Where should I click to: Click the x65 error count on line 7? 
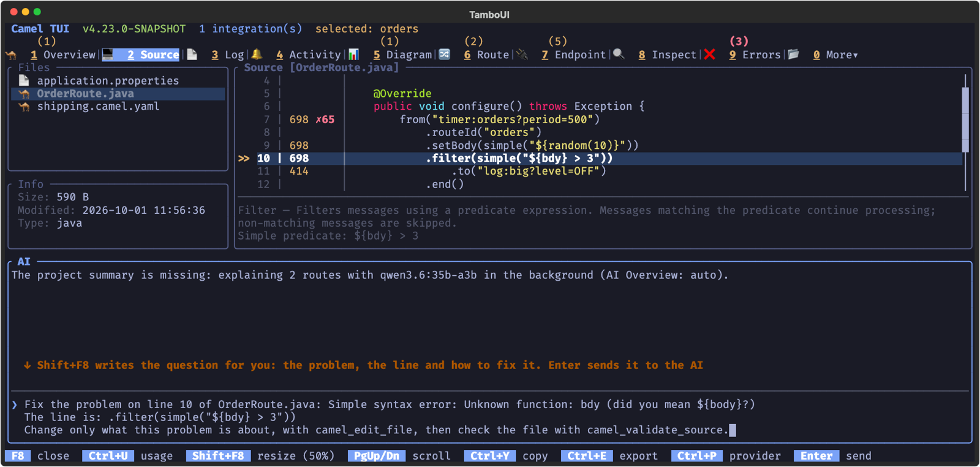tap(325, 120)
